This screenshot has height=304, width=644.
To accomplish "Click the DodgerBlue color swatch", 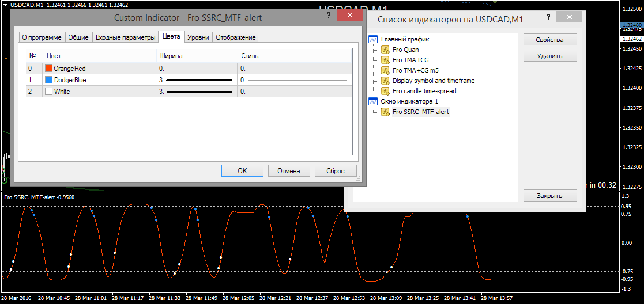I will (48, 80).
